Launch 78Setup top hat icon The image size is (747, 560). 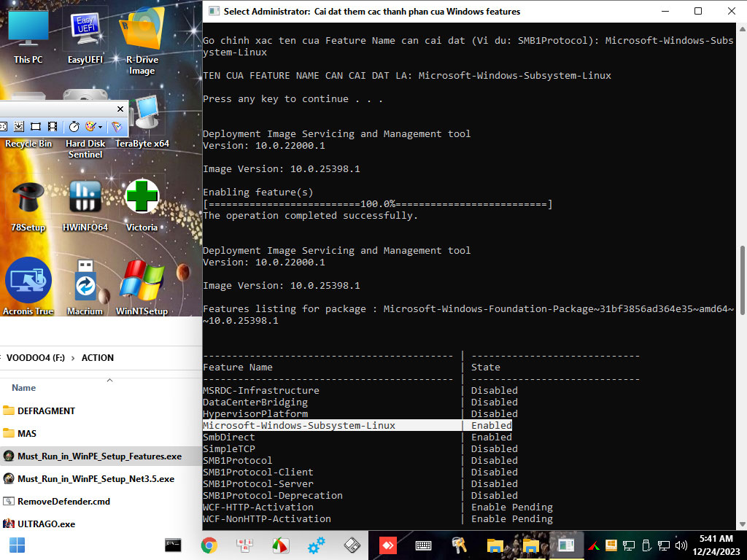coord(28,206)
